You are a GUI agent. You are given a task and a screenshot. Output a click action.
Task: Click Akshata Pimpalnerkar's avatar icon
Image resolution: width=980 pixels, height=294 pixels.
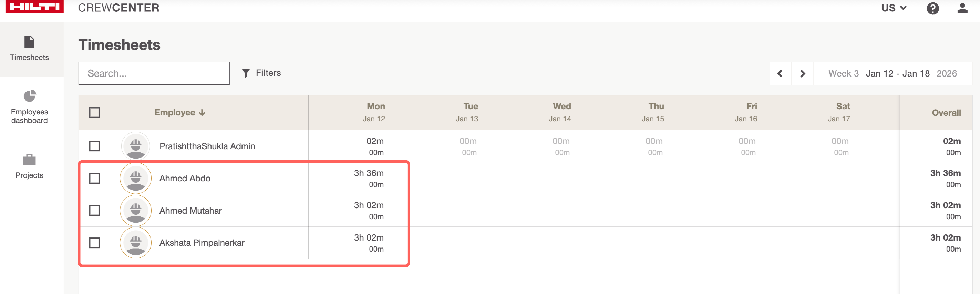[135, 243]
